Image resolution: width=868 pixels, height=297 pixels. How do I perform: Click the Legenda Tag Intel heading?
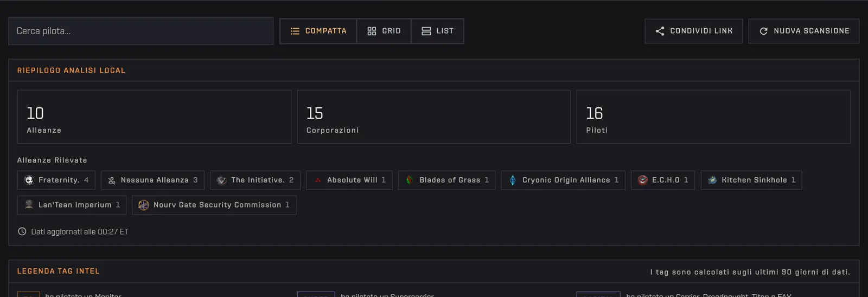point(59,271)
